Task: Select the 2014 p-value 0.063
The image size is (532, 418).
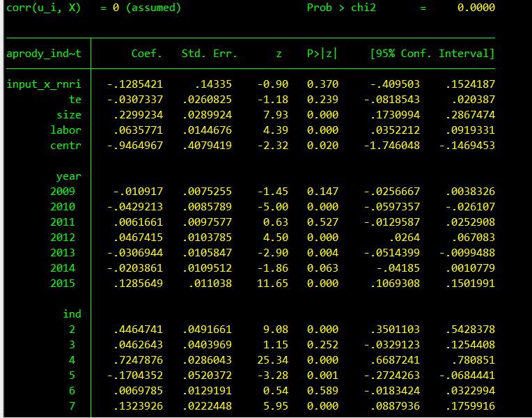Action: (322, 268)
